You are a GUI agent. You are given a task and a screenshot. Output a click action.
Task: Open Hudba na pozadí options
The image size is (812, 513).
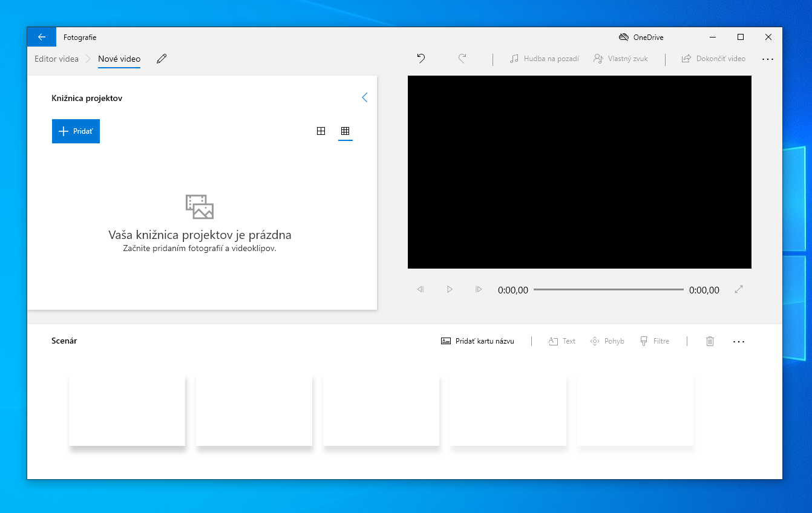544,59
